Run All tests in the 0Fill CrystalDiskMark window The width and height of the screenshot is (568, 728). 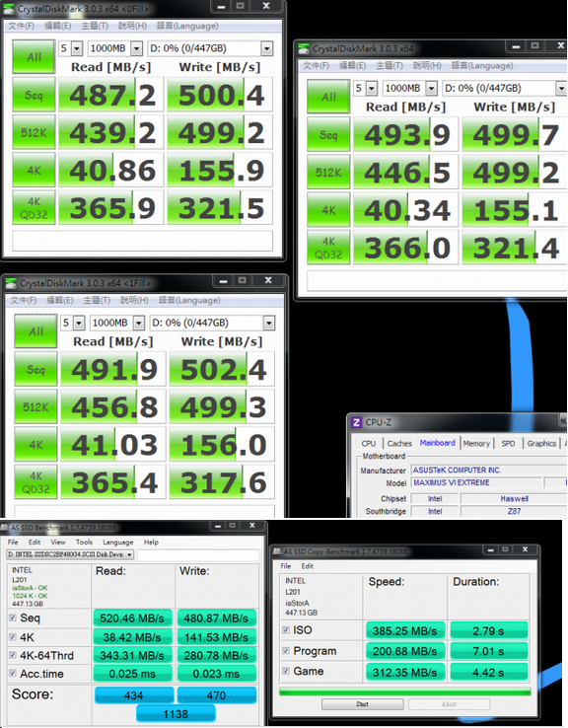coord(34,57)
